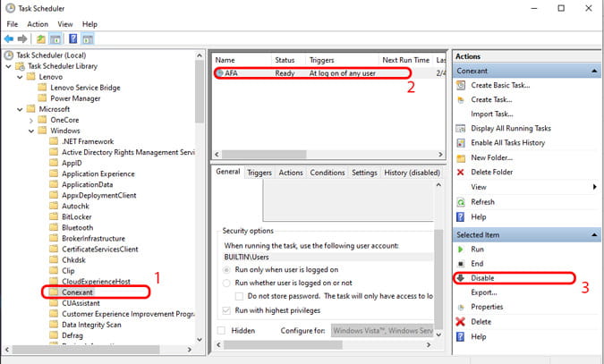
Task: Click the Create Basic Task icon
Action: tap(462, 85)
